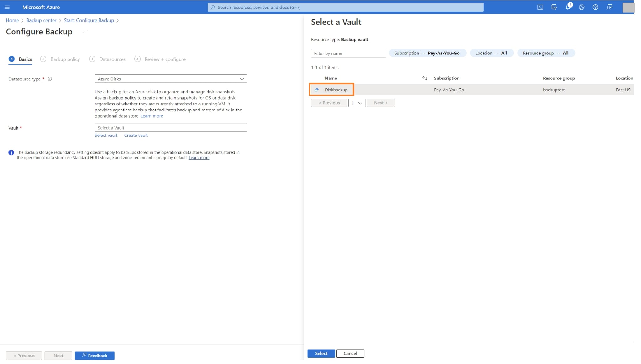The image size is (641, 364).
Task: Open the Location All filter pill
Action: pyautogui.click(x=491, y=53)
